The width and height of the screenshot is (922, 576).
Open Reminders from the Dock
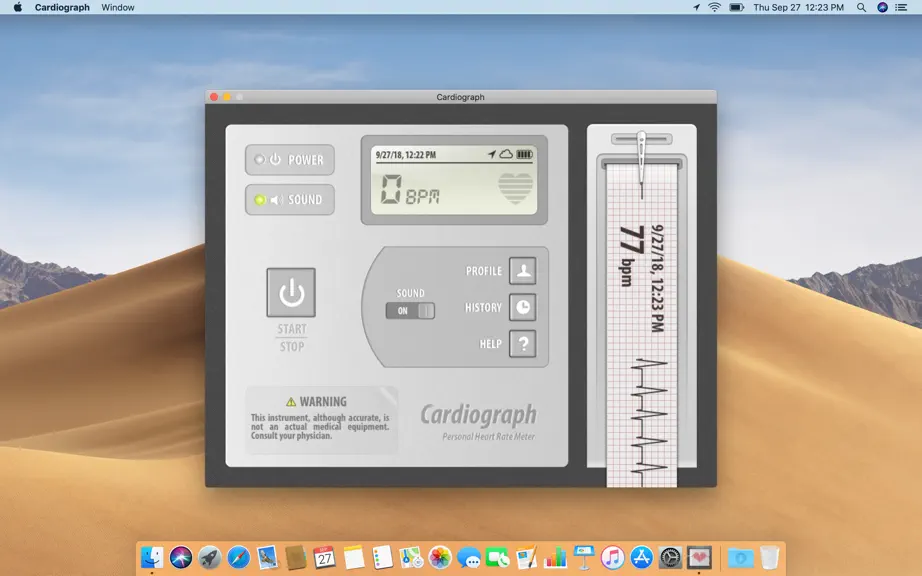click(x=382, y=557)
